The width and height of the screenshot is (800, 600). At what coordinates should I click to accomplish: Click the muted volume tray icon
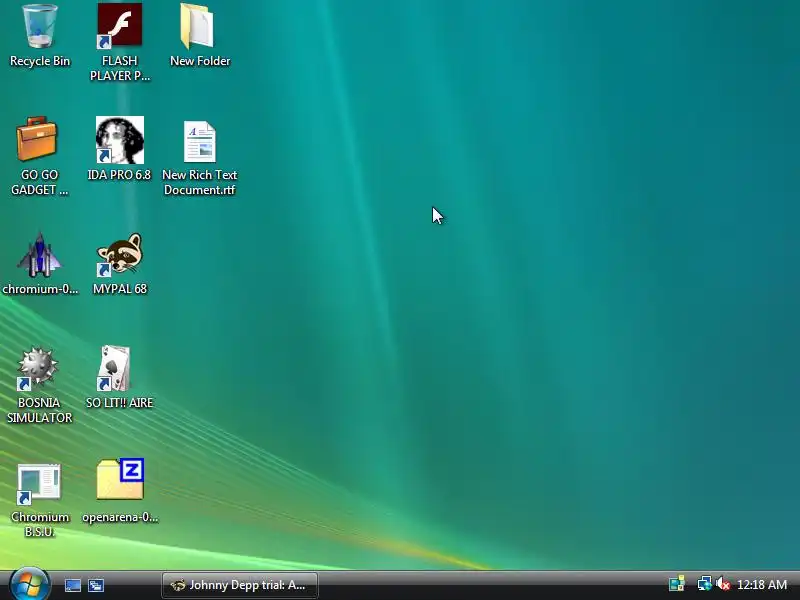click(722, 584)
